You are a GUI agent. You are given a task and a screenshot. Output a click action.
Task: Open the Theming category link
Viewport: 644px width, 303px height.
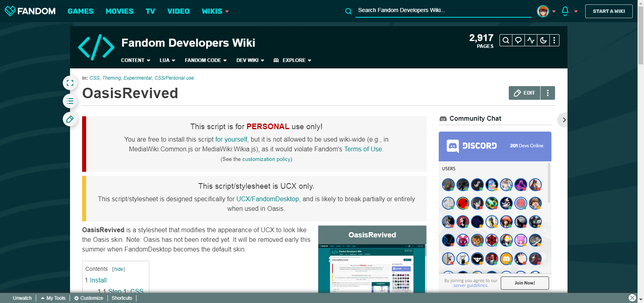coord(111,78)
